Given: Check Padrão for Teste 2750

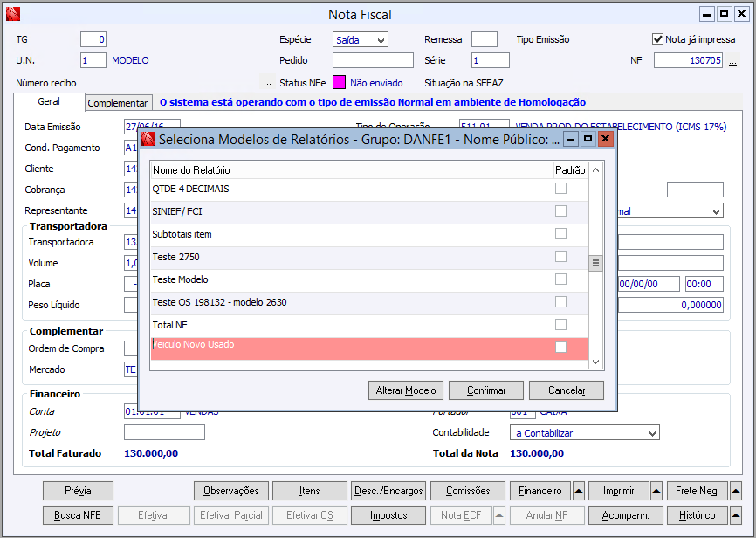Looking at the screenshot, I should (x=560, y=256).
